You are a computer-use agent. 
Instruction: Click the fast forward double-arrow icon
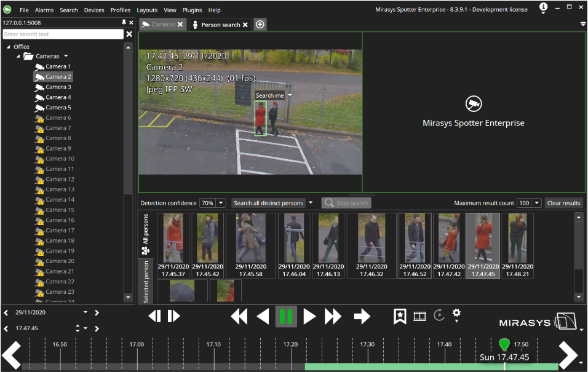(333, 317)
